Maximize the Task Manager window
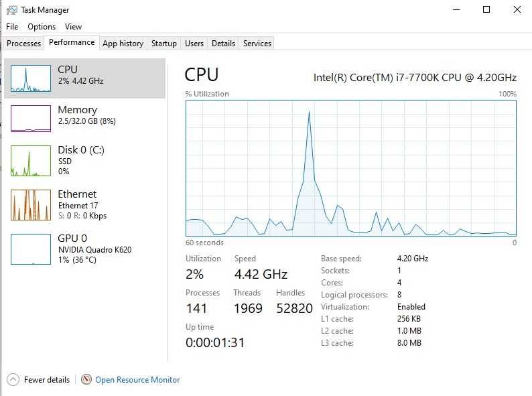 (486, 10)
